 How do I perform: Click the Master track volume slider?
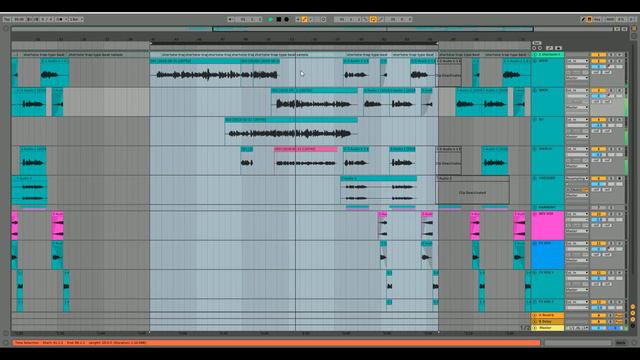pyautogui.click(x=598, y=328)
